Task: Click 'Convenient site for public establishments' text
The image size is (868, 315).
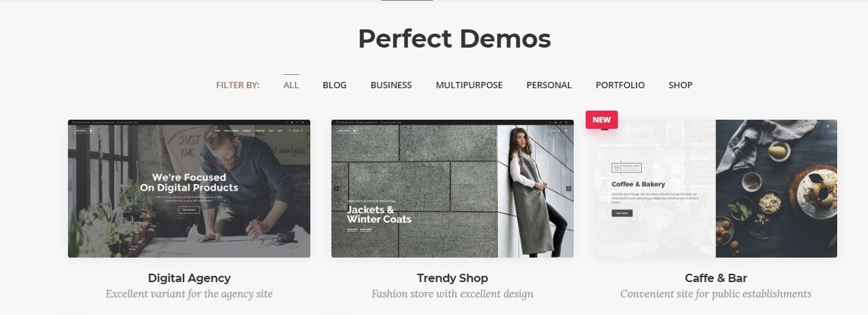Action: click(x=716, y=294)
